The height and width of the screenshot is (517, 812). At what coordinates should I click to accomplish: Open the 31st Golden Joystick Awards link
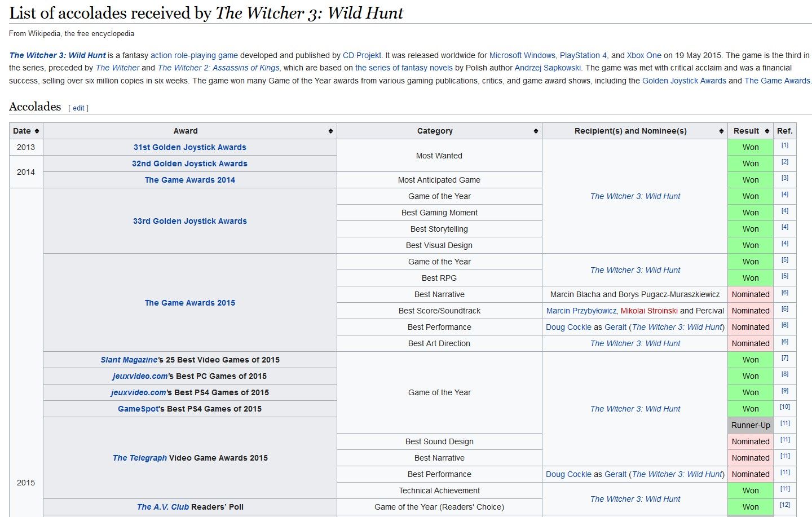pyautogui.click(x=190, y=147)
